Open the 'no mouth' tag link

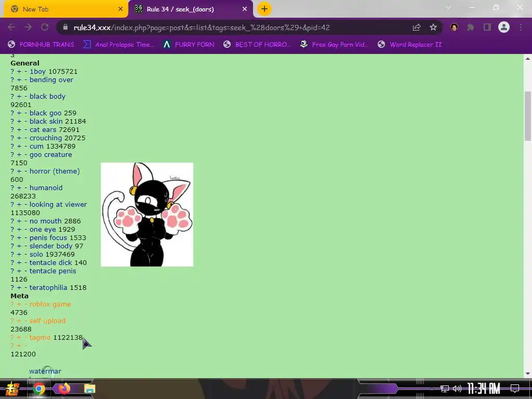46,221
